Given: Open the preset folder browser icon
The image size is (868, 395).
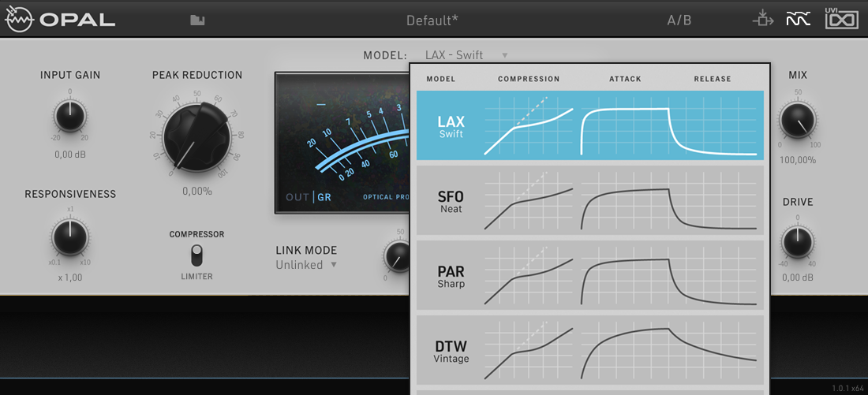Looking at the screenshot, I should click(x=197, y=20).
